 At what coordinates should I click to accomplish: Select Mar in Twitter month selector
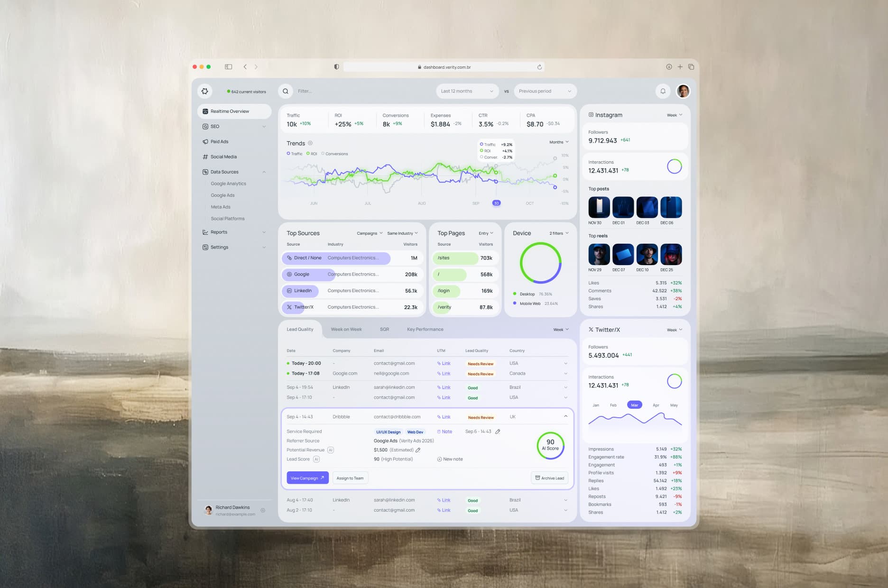[634, 405]
